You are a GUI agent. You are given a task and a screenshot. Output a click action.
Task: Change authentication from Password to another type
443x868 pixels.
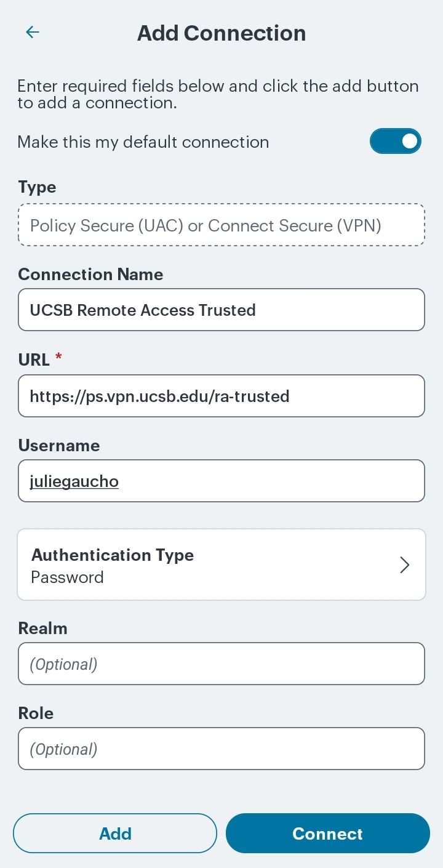(x=221, y=565)
